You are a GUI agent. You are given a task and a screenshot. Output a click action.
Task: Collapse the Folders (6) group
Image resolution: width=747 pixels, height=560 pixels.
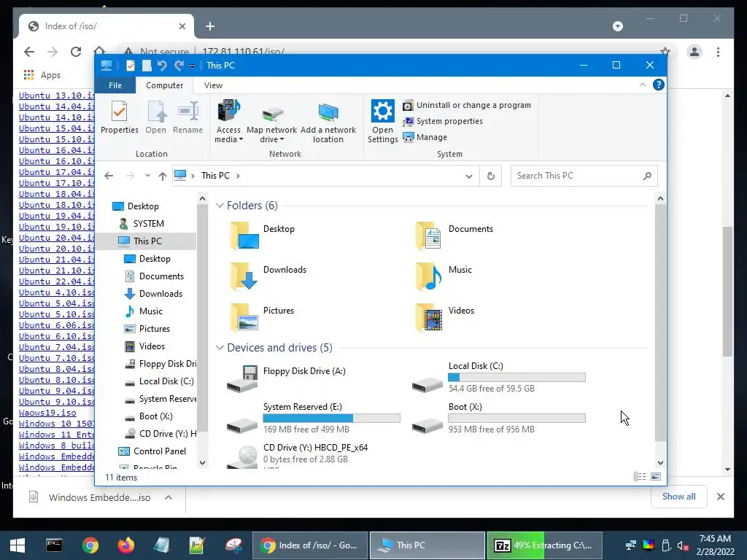[220, 205]
